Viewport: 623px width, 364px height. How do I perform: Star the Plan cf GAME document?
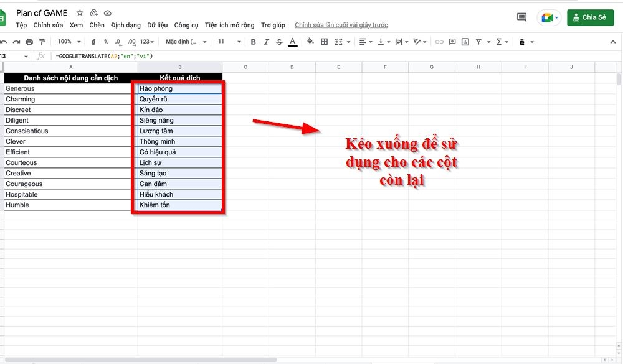coord(80,12)
